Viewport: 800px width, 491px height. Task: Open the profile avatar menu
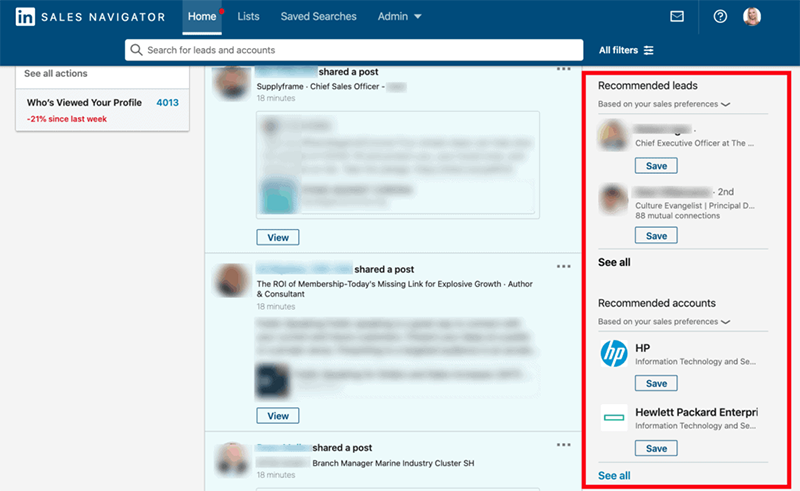click(752, 17)
